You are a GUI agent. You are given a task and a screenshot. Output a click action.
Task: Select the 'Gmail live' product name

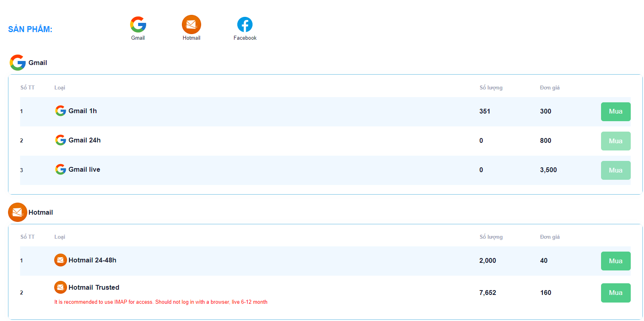84,169
